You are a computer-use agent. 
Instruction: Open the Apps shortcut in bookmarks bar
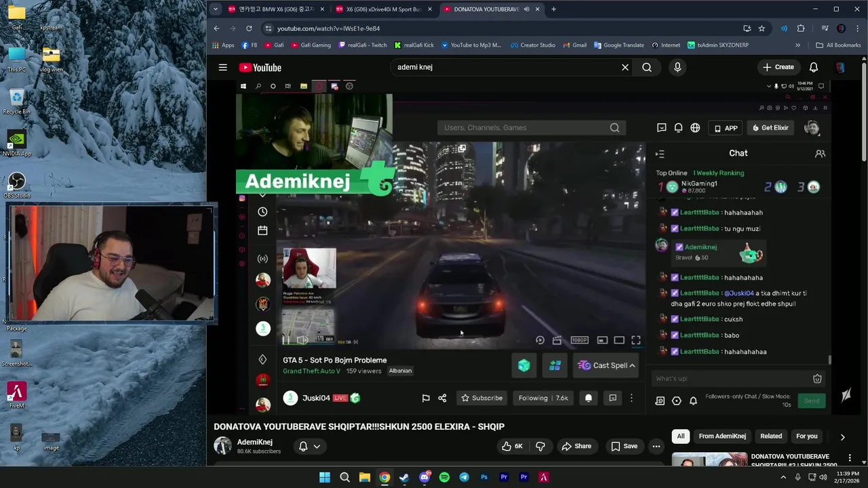[x=223, y=45]
